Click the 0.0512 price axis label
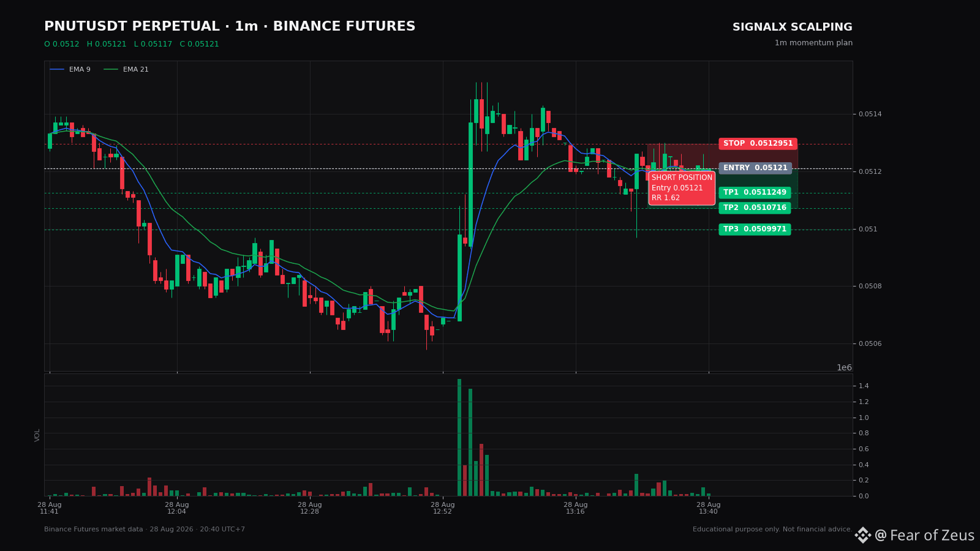 pyautogui.click(x=870, y=171)
